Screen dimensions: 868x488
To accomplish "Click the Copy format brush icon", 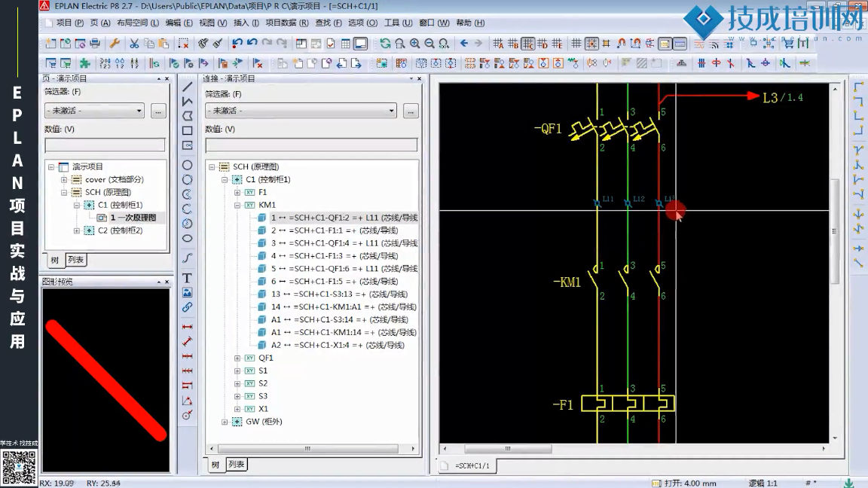I will tap(203, 43).
